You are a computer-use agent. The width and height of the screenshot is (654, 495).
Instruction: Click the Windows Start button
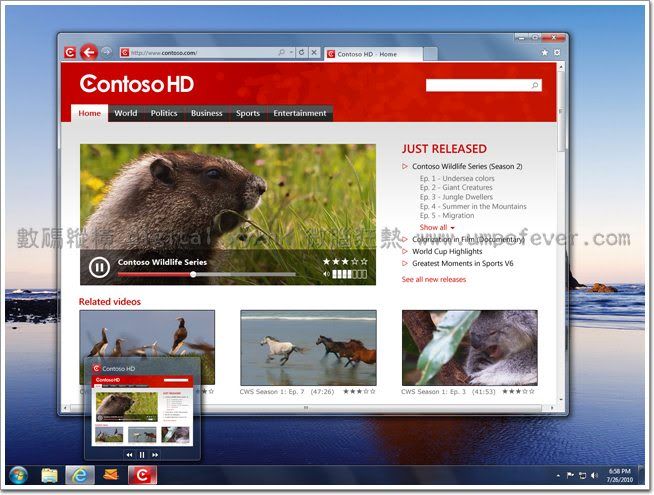17,475
